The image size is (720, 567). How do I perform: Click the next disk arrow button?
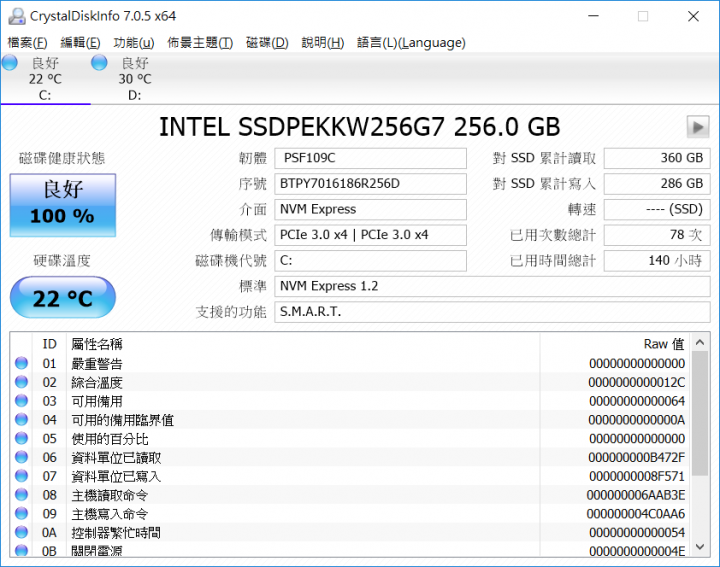[x=698, y=127]
